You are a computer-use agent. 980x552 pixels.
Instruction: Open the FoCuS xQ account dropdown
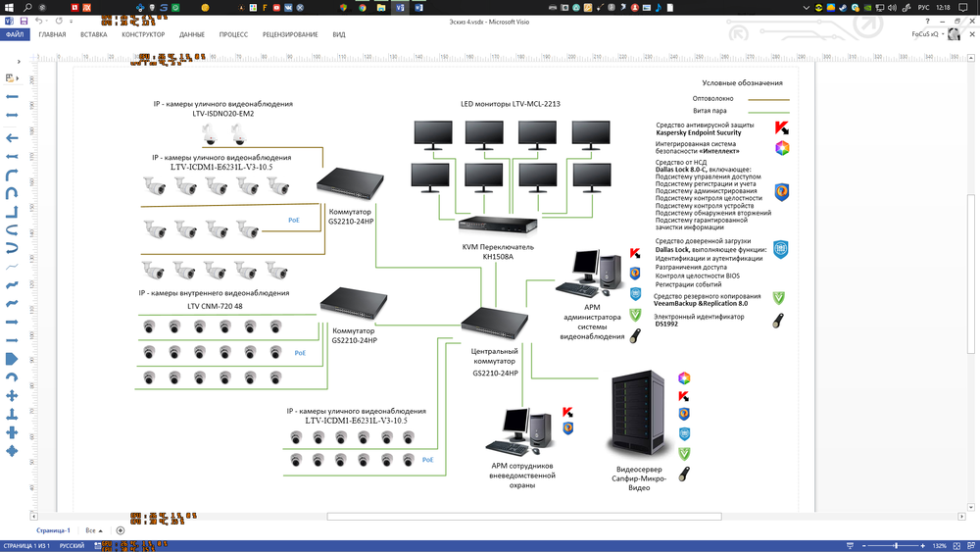[927, 33]
